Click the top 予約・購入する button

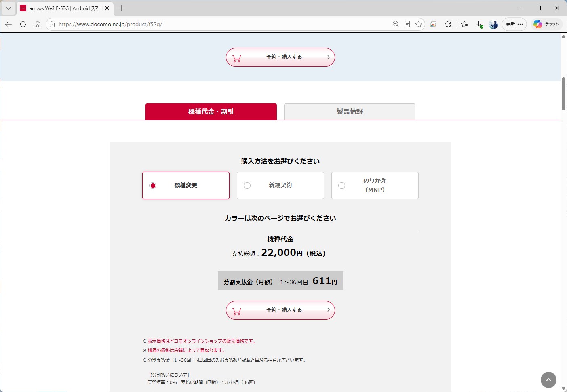point(280,57)
